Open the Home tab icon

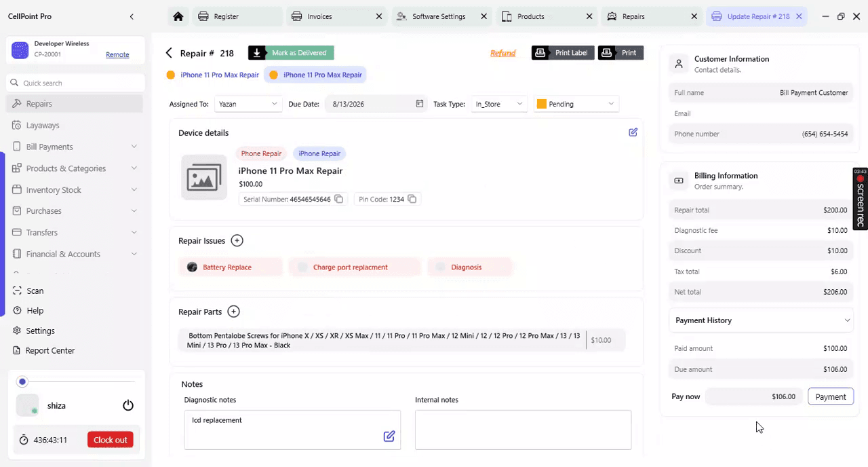(x=178, y=16)
